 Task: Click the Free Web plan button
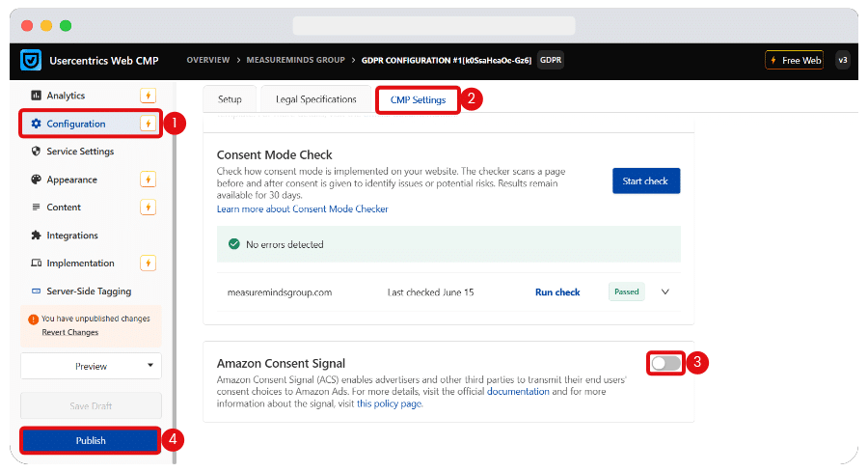[x=795, y=61]
